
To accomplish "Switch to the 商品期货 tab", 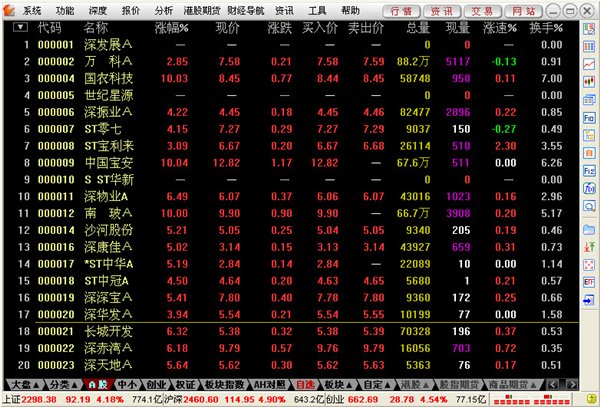I will tap(513, 384).
